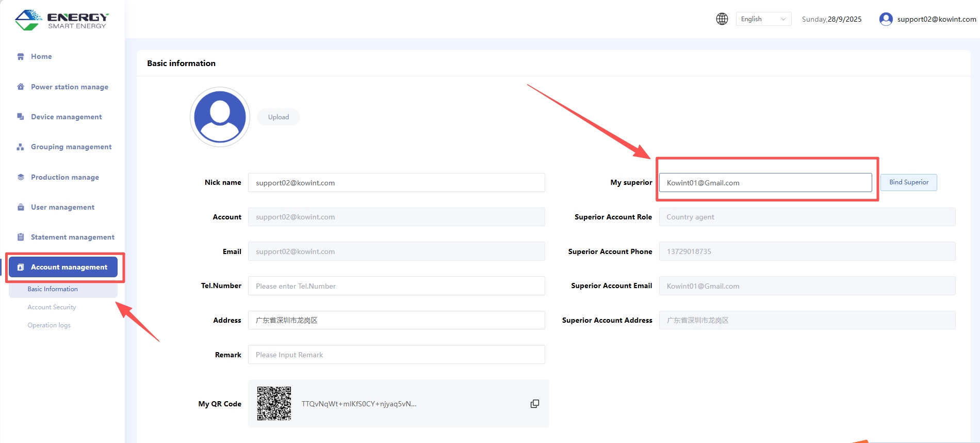Open the English language dropdown

[763, 19]
